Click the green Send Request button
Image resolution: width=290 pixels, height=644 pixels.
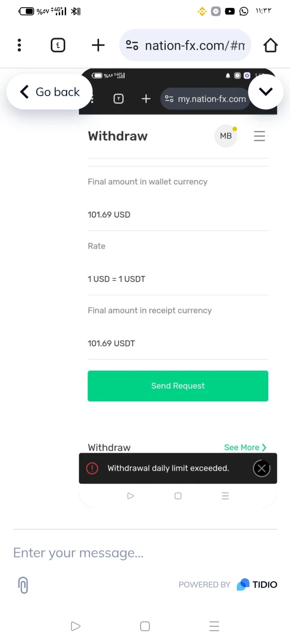click(178, 386)
